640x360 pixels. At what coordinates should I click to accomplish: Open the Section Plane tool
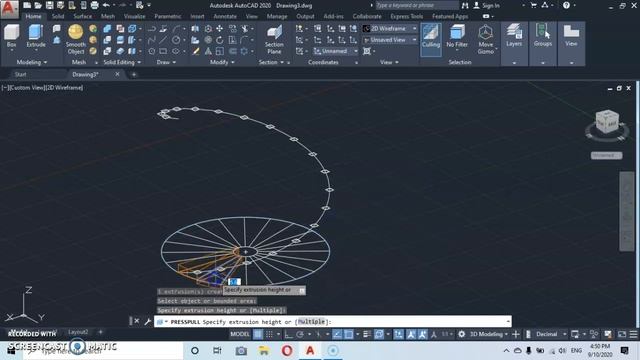(x=274, y=40)
